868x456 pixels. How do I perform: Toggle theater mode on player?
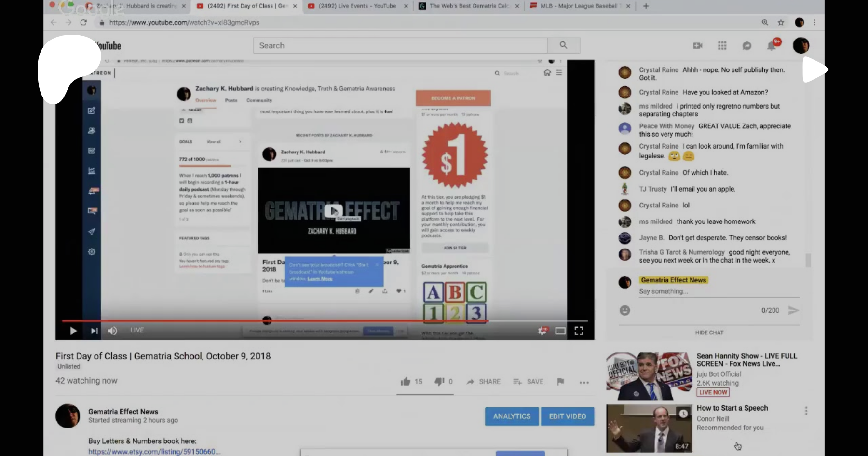point(560,331)
